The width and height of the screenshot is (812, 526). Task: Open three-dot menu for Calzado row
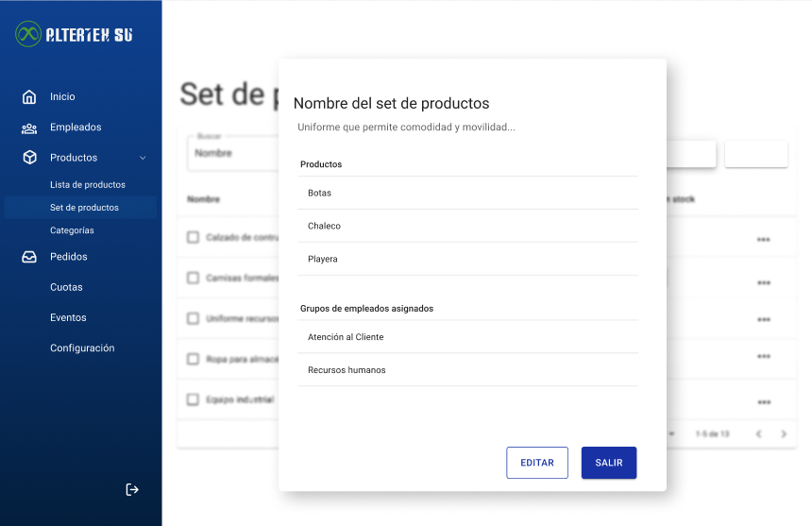(x=763, y=240)
